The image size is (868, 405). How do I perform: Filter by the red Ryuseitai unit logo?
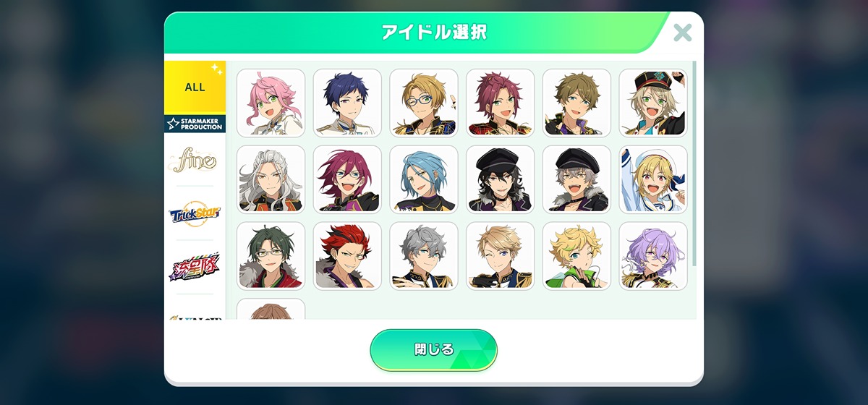[x=195, y=268]
